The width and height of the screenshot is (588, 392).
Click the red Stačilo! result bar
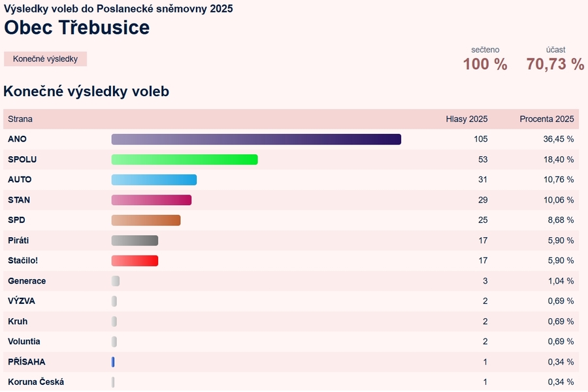click(135, 261)
